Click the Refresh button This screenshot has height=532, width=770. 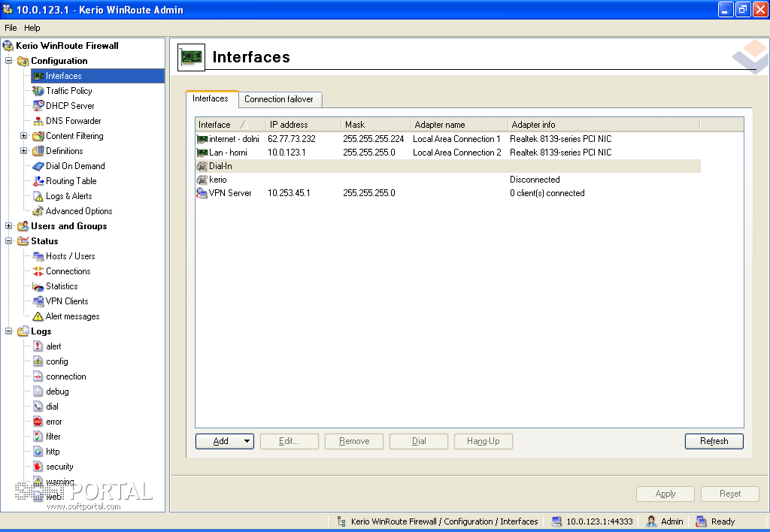click(x=714, y=441)
